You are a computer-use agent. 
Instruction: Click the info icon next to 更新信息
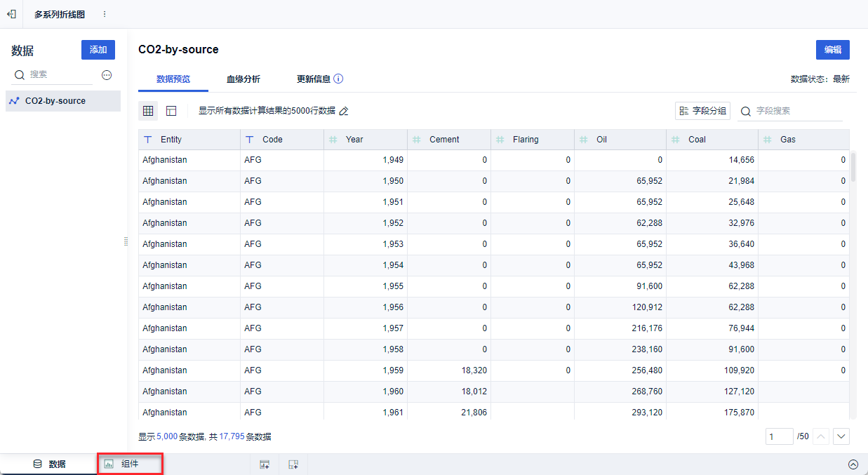coord(338,79)
